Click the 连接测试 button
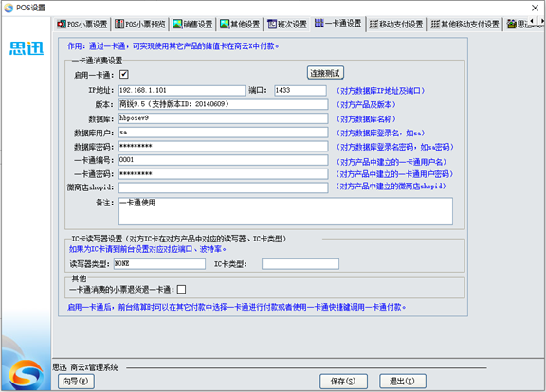 325,73
